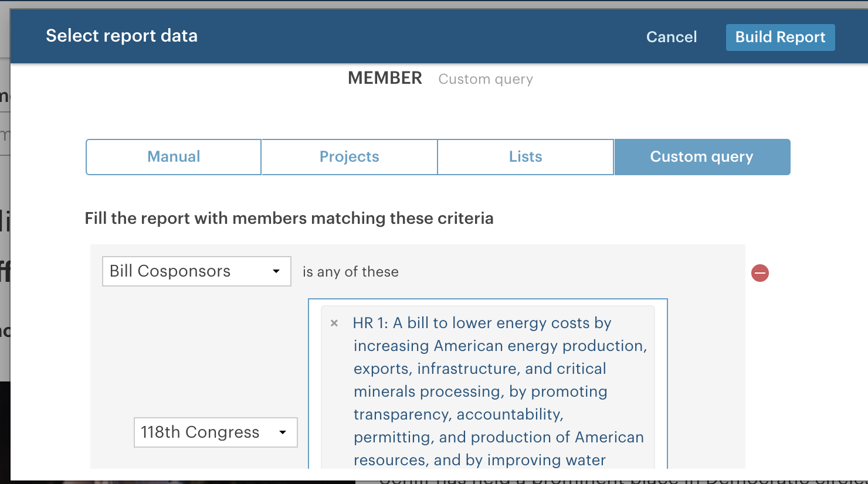Click the MEMBER heading label
Screen dimensions: 868x484
[x=385, y=79]
